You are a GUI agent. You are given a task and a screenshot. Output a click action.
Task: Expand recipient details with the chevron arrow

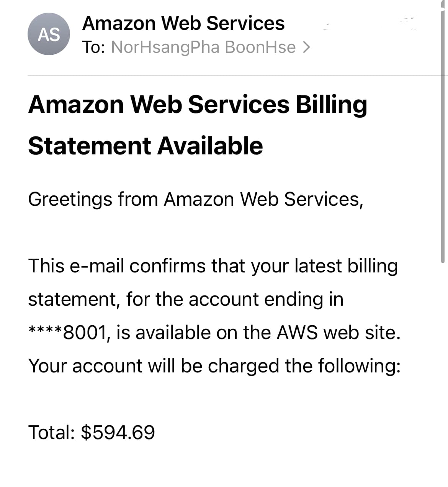pyautogui.click(x=306, y=47)
